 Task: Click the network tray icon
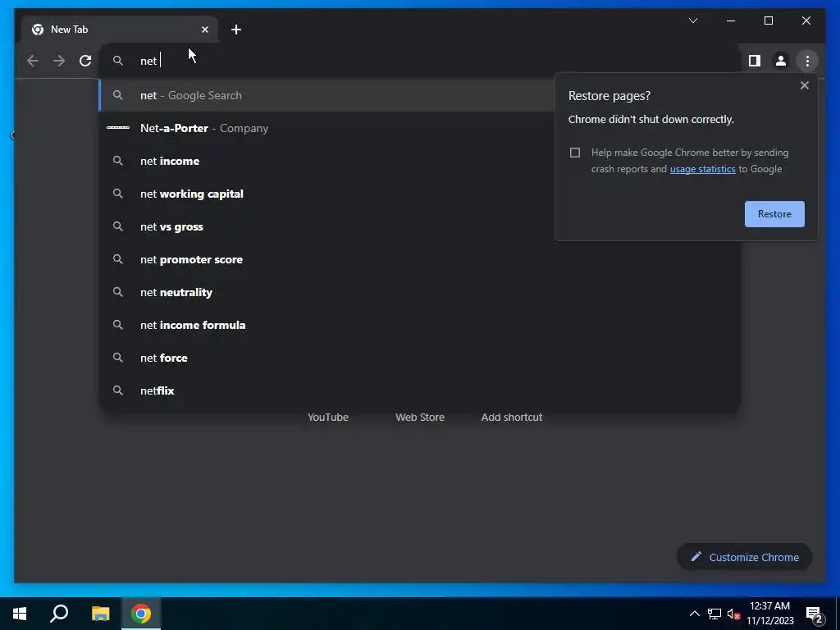coord(714,614)
